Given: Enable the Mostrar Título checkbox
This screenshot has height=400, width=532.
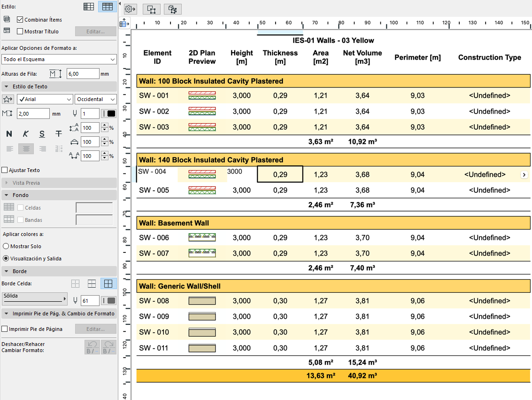Looking at the screenshot, I should coord(20,31).
